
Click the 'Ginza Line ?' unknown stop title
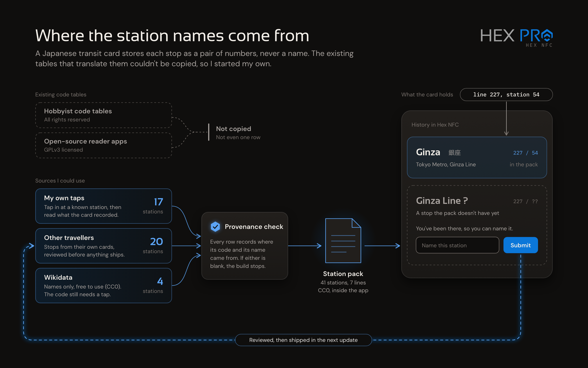442,201
